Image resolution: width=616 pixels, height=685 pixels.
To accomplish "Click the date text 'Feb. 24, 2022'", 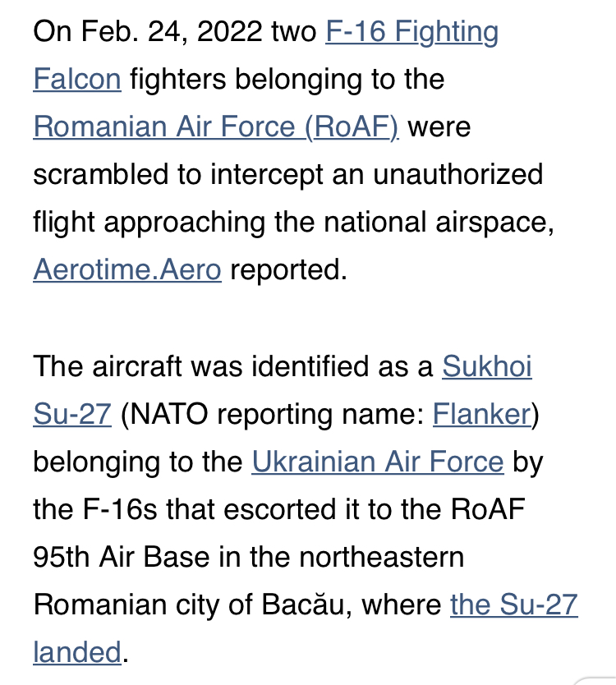I will (172, 32).
